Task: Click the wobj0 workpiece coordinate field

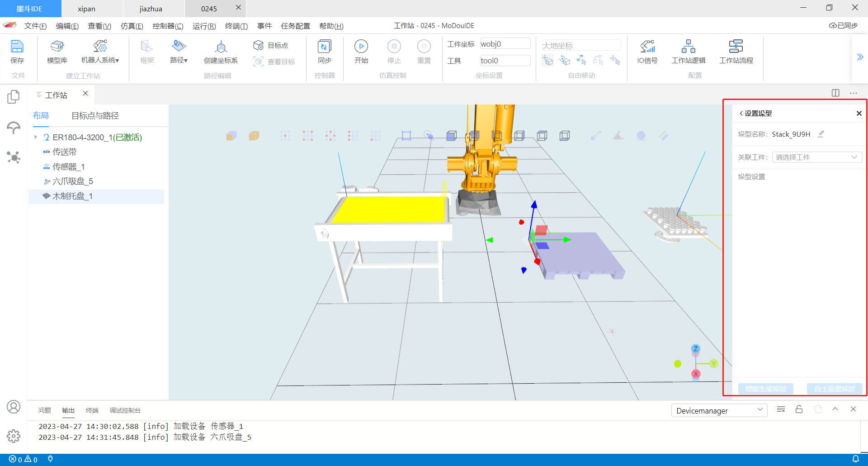Action: pyautogui.click(x=505, y=44)
